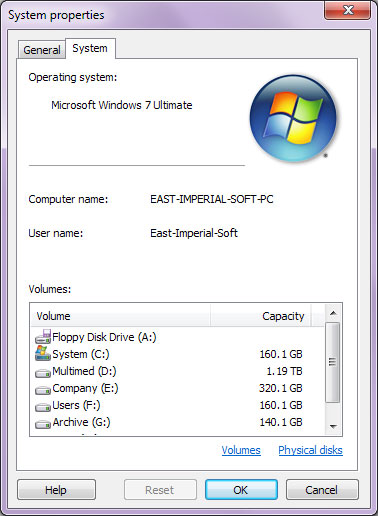Open the Volumes link
378x516 pixels.
pos(241,450)
